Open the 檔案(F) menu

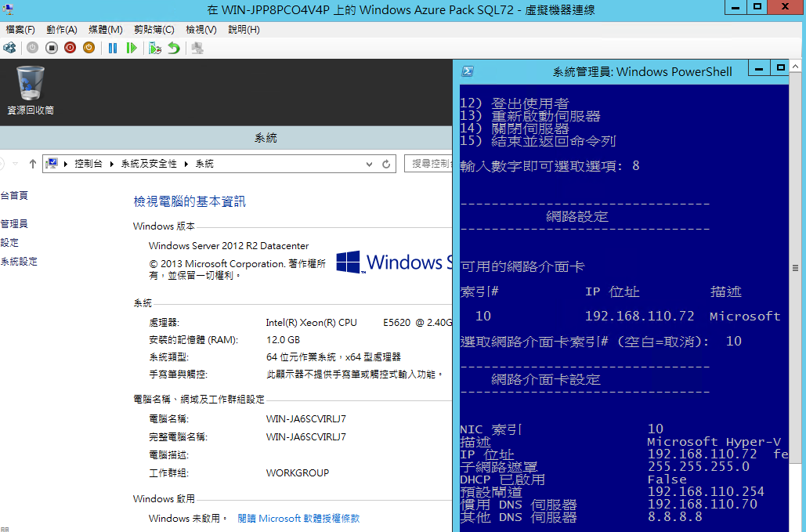click(x=20, y=30)
